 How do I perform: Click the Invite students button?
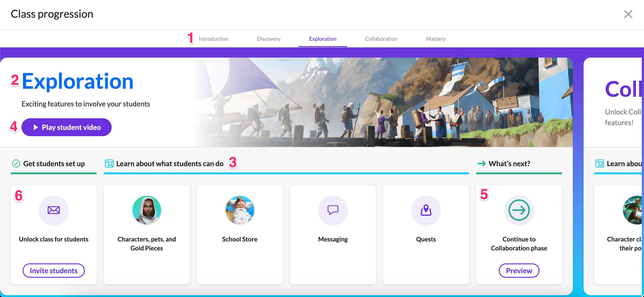tap(53, 271)
